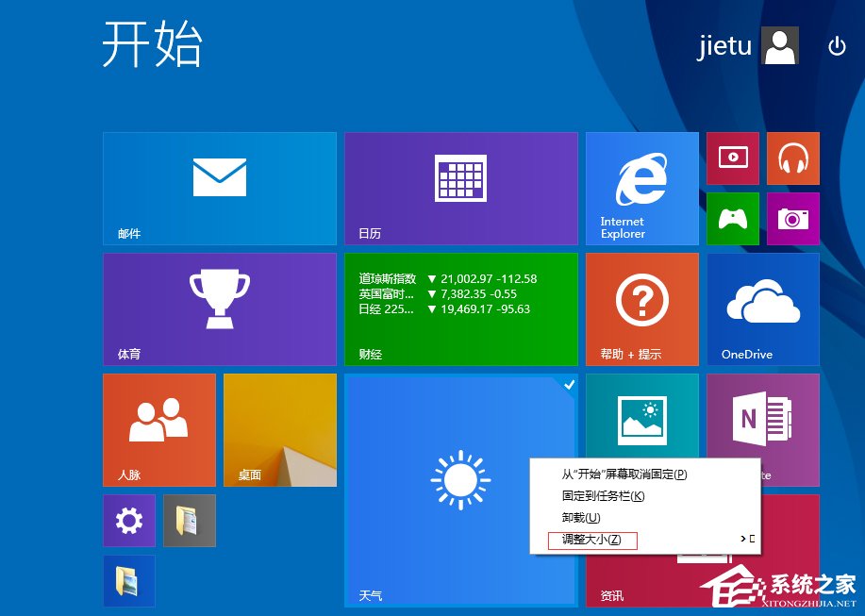Open the 帮助+提示 (Help+Tips) tile
Image resolution: width=865 pixels, height=616 pixels.
tap(641, 308)
